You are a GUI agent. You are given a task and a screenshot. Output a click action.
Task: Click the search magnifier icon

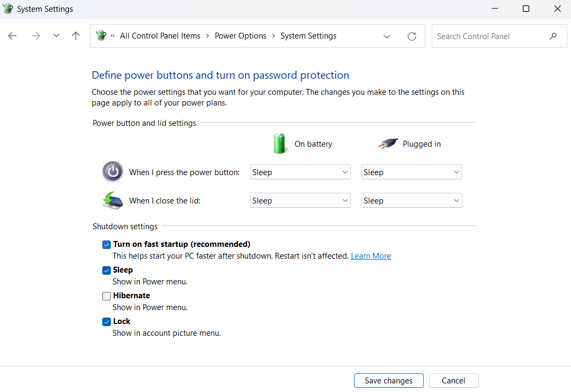click(x=553, y=36)
